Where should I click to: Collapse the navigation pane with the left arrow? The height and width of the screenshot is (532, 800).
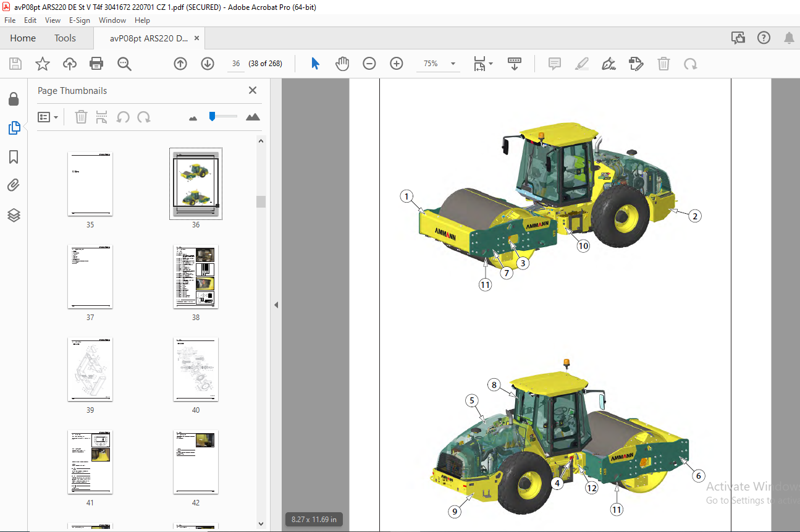coord(276,305)
